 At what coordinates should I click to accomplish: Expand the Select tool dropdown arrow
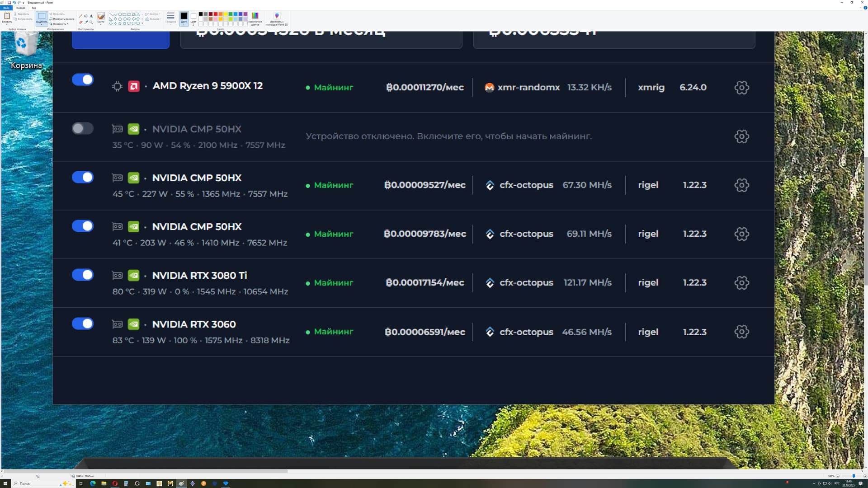(x=42, y=24)
